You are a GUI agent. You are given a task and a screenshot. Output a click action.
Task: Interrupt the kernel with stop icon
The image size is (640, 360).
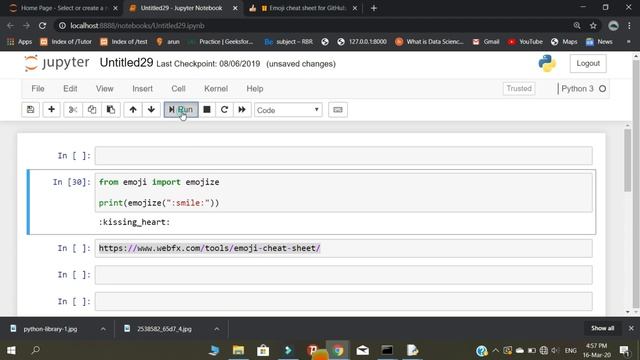pos(207,109)
